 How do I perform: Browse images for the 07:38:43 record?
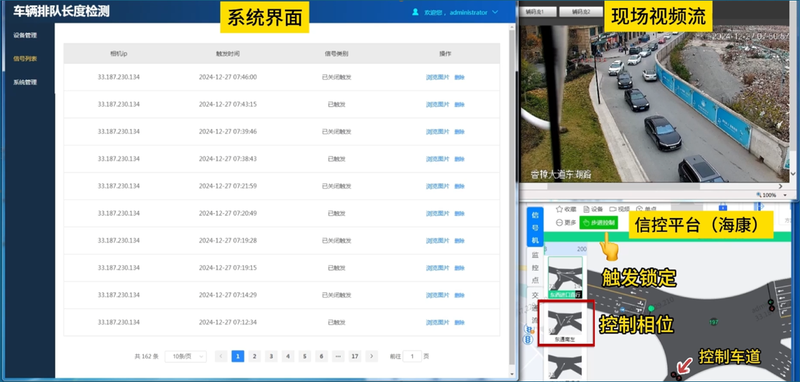point(437,159)
